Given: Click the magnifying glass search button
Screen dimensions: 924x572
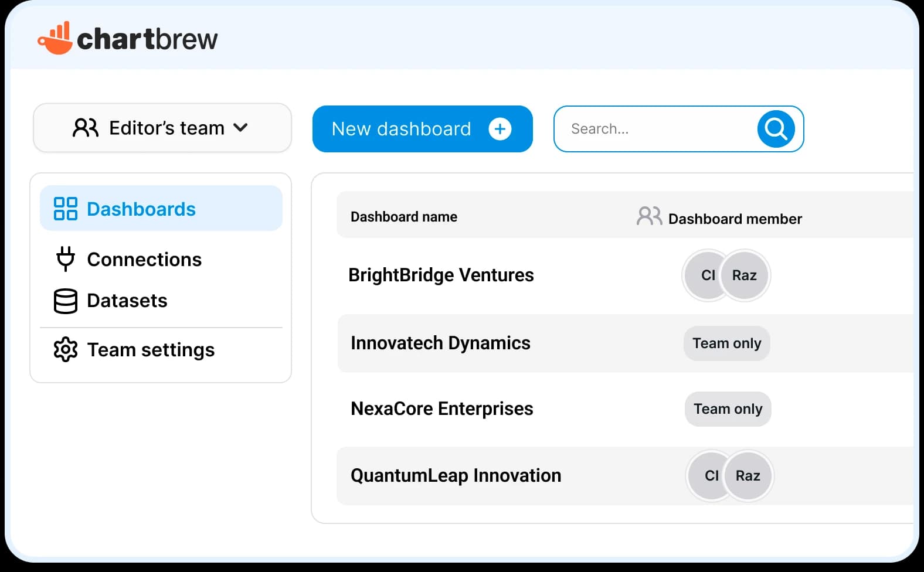Looking at the screenshot, I should pos(776,129).
